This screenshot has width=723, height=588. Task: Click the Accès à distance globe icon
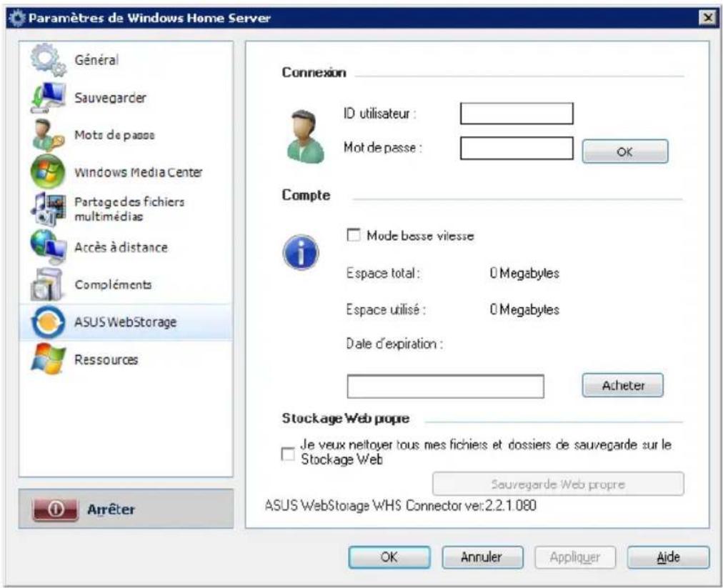coord(48,246)
